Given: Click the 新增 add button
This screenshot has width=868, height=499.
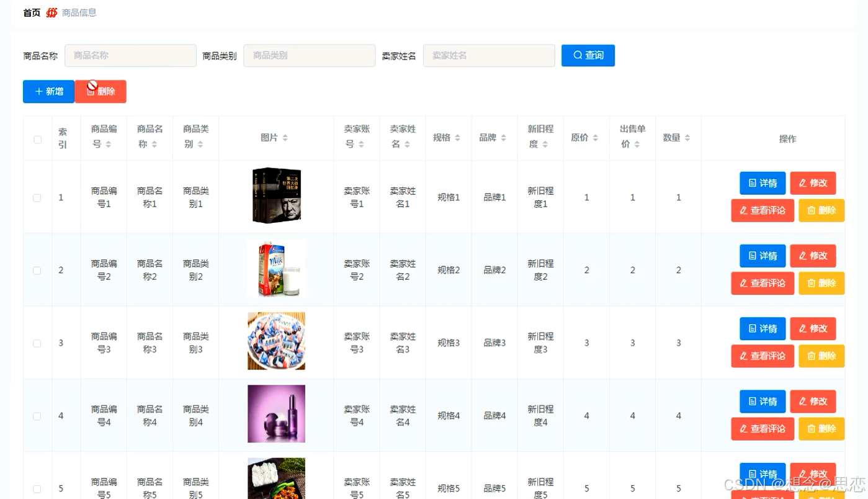Looking at the screenshot, I should [x=48, y=91].
